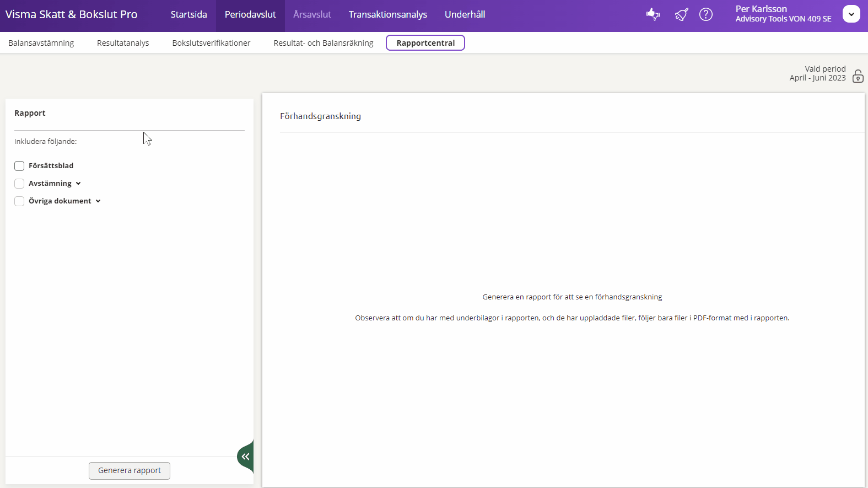868x488 pixels.
Task: Open the Bokslutsverifikationer tab
Action: [x=211, y=43]
